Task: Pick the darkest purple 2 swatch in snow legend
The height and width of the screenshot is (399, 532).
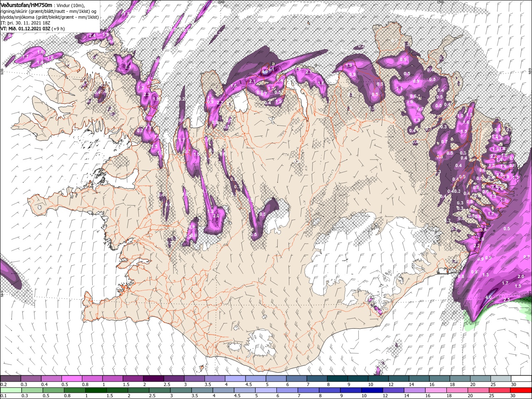Action: click(x=153, y=379)
